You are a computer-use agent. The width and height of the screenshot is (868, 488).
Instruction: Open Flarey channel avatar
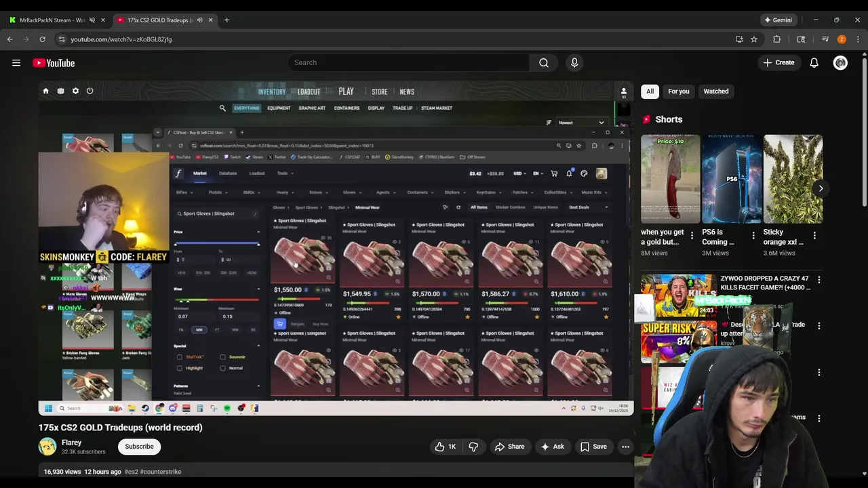(x=47, y=447)
